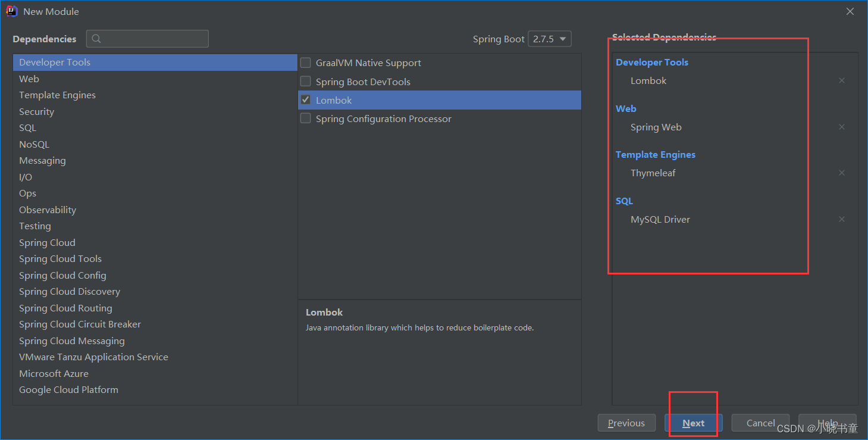
Task: Click Template Engines heading in selected panel
Action: [x=656, y=154]
